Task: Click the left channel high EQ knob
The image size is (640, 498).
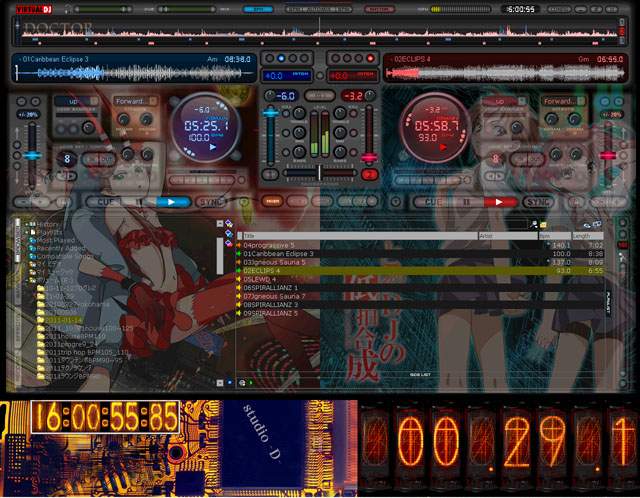Action: [299, 113]
